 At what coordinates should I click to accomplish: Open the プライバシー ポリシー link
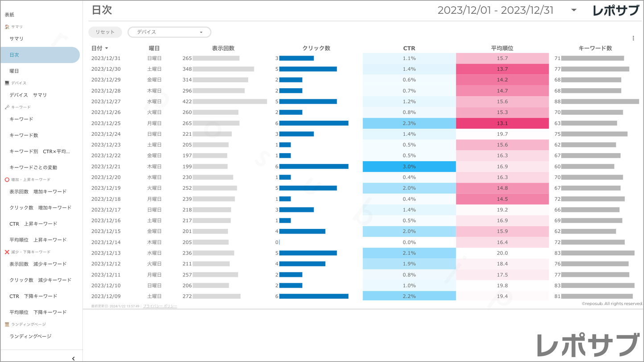coord(160,306)
